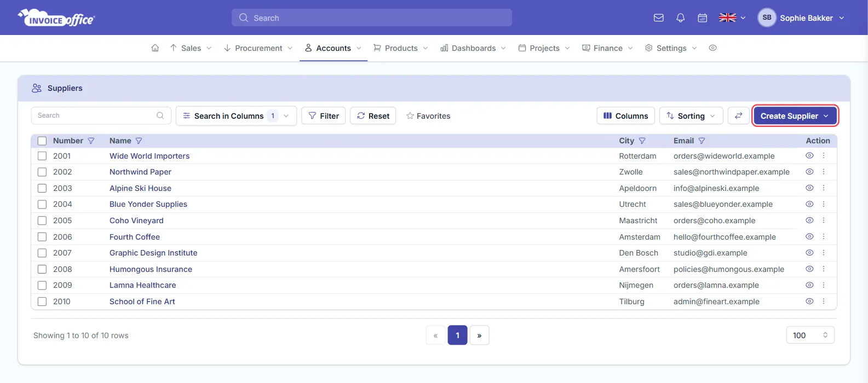The image size is (868, 383).
Task: Click the Name column filter icon
Action: [139, 141]
